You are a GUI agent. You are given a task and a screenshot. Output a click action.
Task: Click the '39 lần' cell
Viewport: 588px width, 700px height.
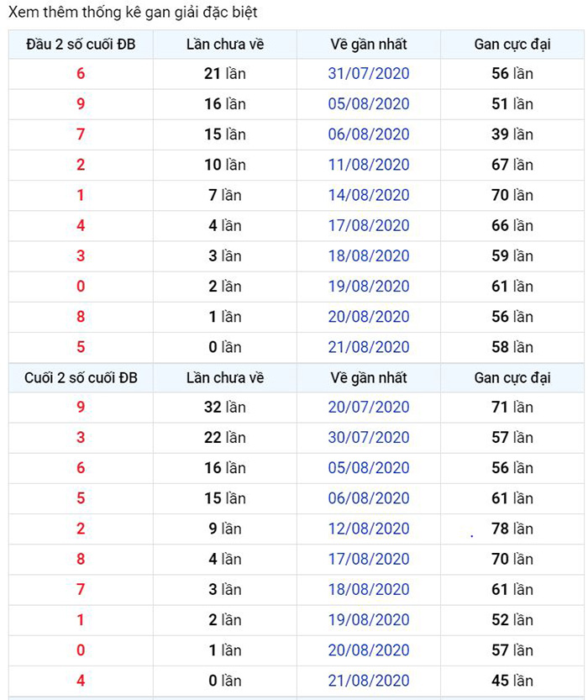tap(512, 134)
